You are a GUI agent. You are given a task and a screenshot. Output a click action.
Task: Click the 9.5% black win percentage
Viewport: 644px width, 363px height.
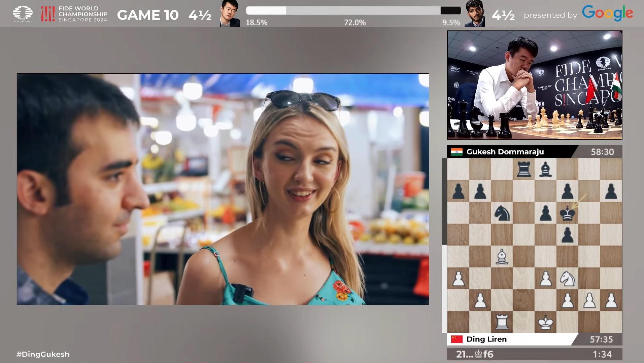tap(451, 23)
